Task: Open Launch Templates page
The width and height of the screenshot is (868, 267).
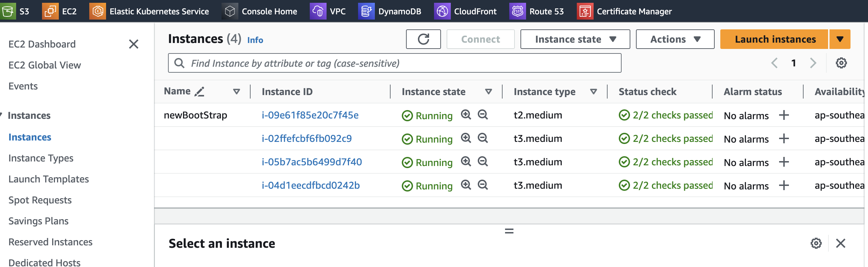Action: coord(49,179)
